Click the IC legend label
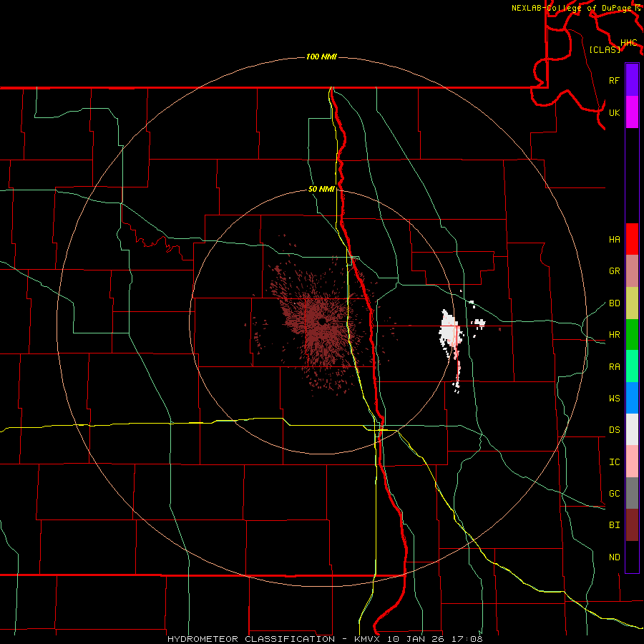The height and width of the screenshot is (644, 644). [614, 462]
